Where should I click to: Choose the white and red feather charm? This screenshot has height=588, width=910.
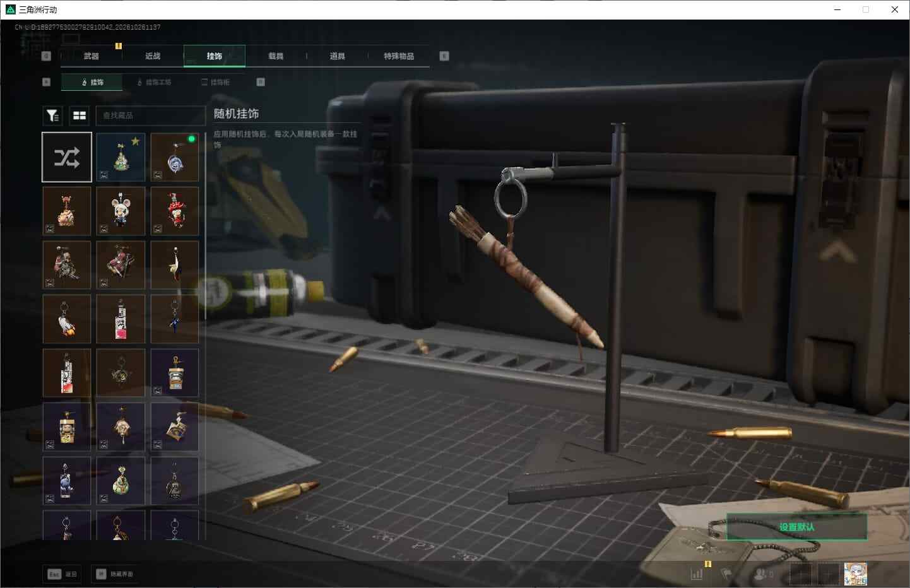(x=175, y=265)
